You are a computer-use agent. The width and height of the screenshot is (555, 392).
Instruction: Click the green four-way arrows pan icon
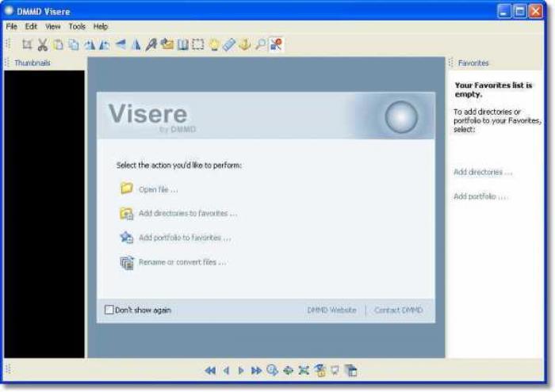point(288,371)
